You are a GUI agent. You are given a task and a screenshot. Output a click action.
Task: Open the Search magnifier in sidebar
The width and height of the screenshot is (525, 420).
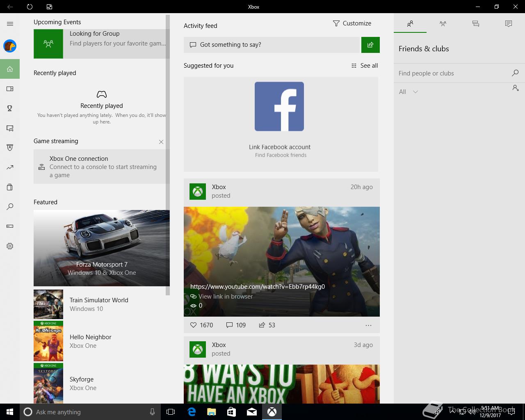click(x=10, y=207)
